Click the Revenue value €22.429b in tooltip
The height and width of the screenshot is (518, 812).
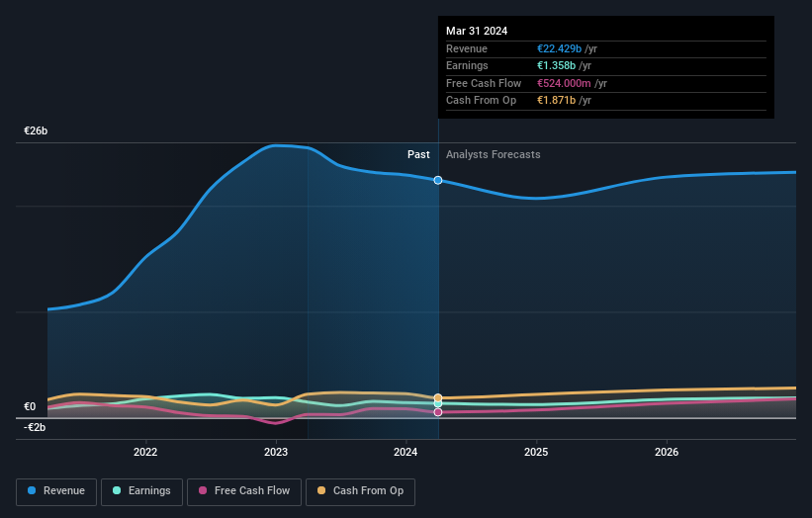point(559,48)
